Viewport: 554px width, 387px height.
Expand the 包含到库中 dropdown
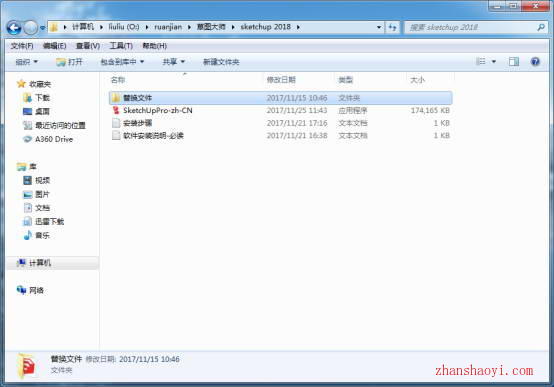point(122,62)
